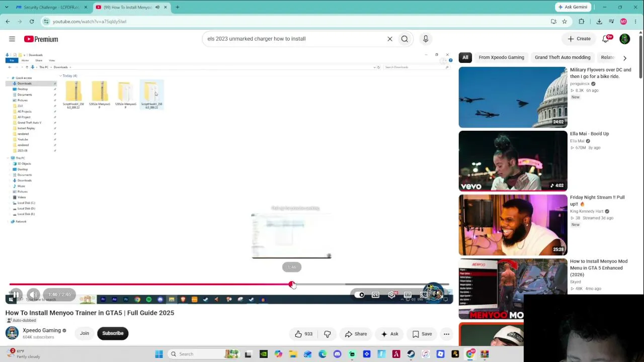The width and height of the screenshot is (644, 362).
Task: Click the Windows taskbar search box
Action: point(204,354)
